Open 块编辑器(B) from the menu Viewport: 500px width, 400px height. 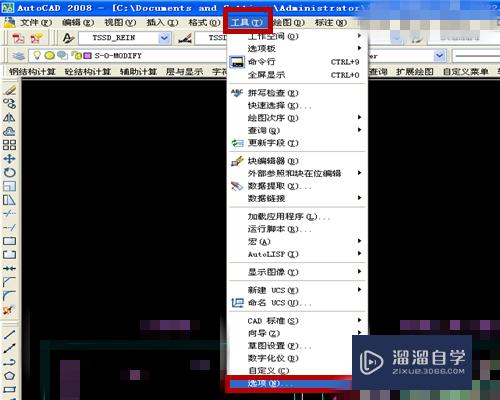[298, 161]
